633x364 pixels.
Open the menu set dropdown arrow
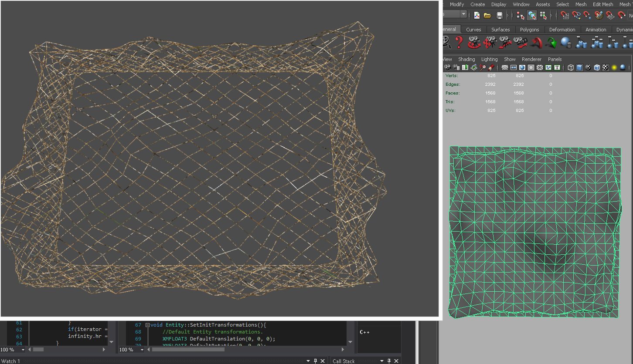click(x=463, y=14)
